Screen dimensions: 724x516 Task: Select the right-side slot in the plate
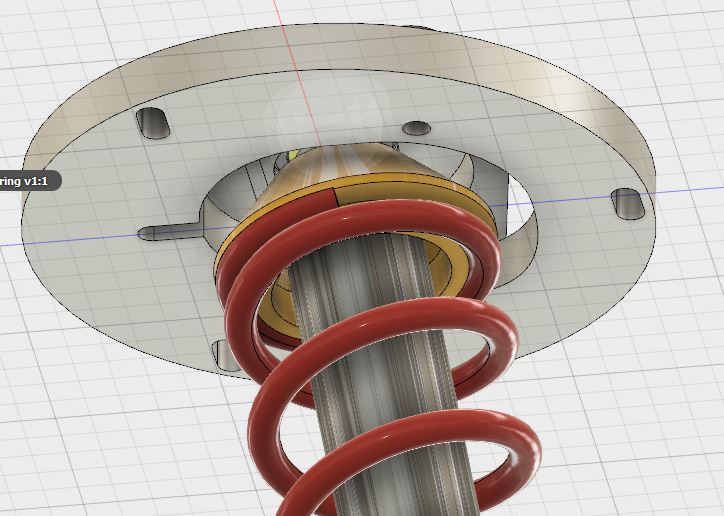click(627, 203)
